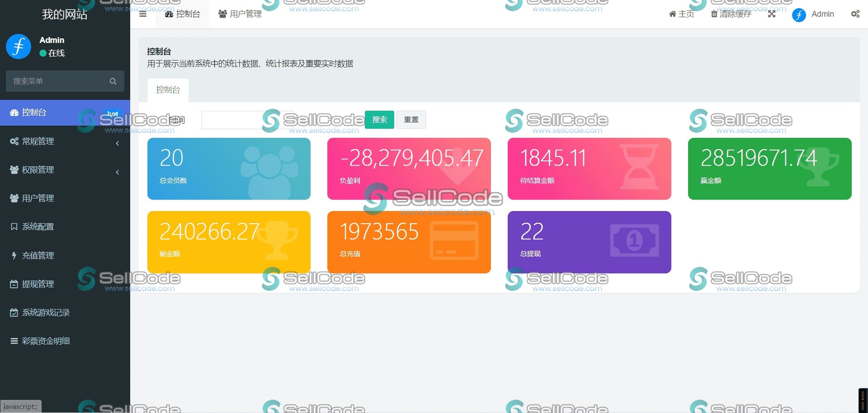Viewport: 868px width, 413px height.
Task: Select the 控制台 content tab
Action: [x=168, y=90]
